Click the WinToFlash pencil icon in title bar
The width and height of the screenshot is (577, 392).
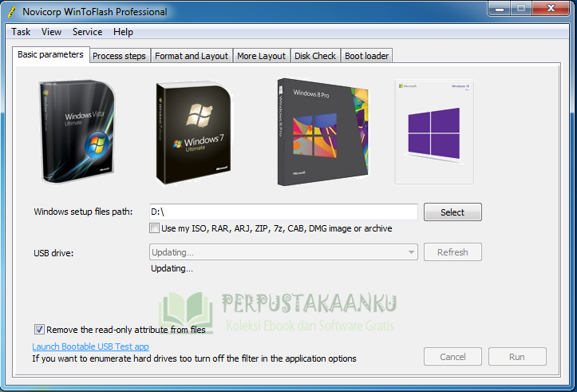[12, 12]
